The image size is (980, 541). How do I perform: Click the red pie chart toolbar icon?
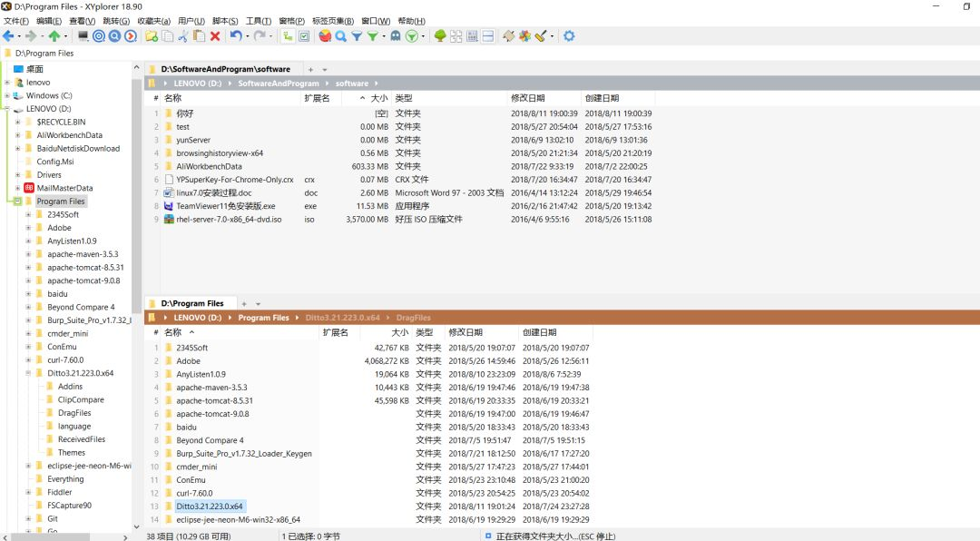[x=325, y=36]
